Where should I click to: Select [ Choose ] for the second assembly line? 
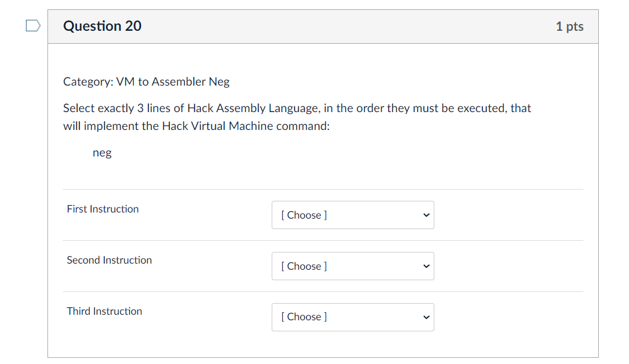tap(304, 266)
